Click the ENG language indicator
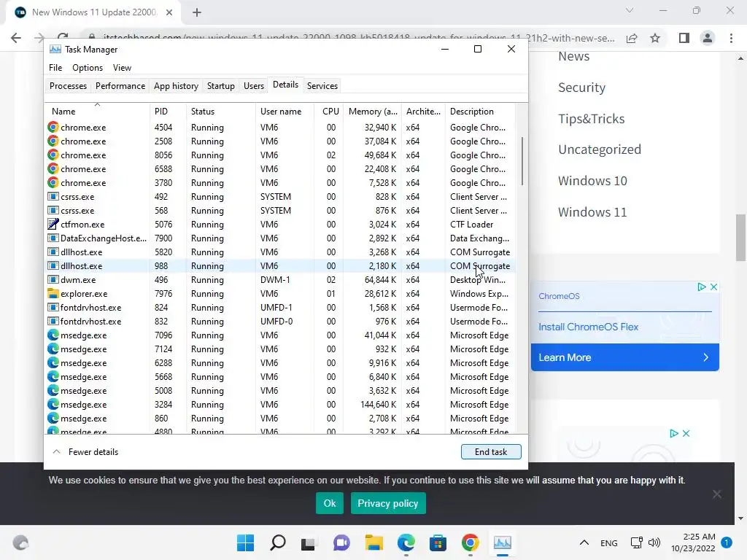This screenshot has height=560, width=747. [x=609, y=543]
